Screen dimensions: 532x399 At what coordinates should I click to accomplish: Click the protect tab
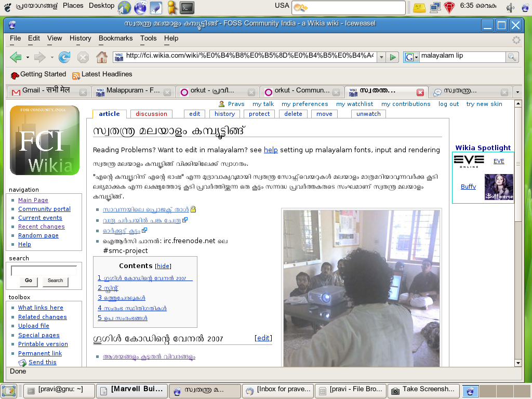(x=259, y=114)
